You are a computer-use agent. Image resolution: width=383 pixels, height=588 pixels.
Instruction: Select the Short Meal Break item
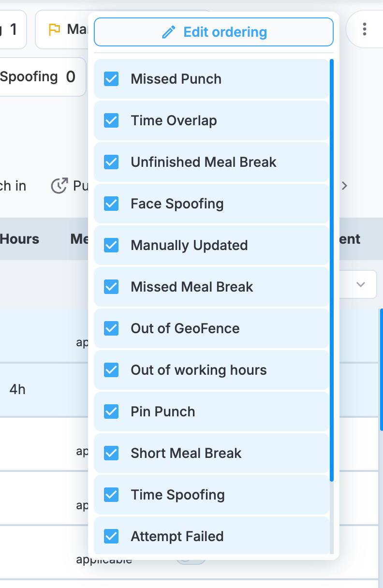(212, 453)
